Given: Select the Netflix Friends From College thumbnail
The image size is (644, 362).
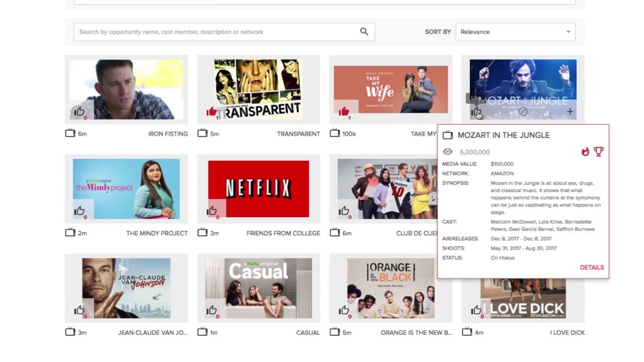Looking at the screenshot, I should coord(258,189).
